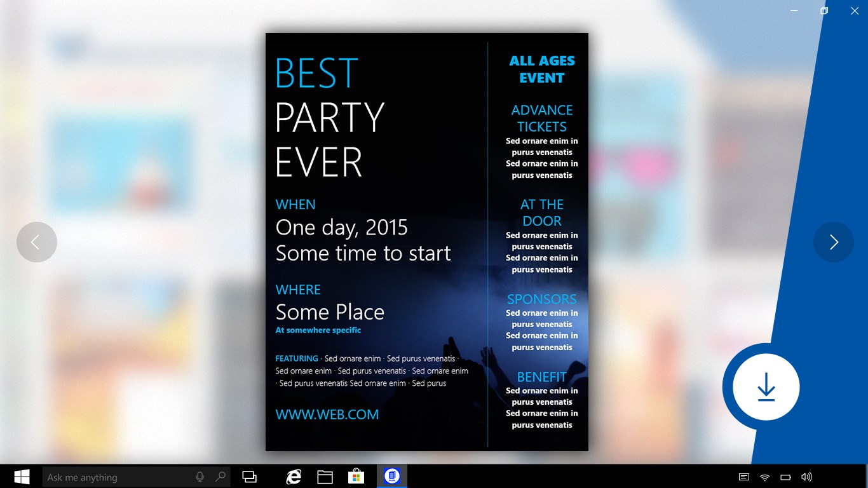Open the Action Center notifications icon
Viewport: 868px width, 488px height.
click(x=744, y=477)
